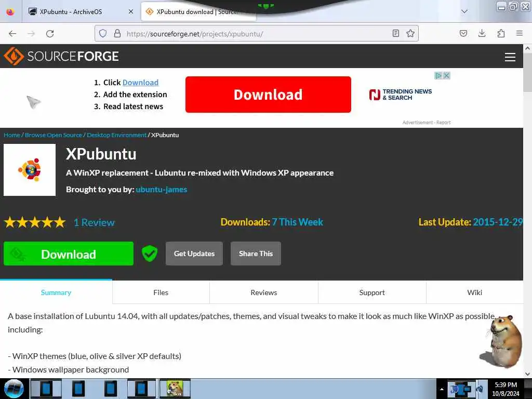
Task: Click the URL address bar
Action: [x=258, y=34]
